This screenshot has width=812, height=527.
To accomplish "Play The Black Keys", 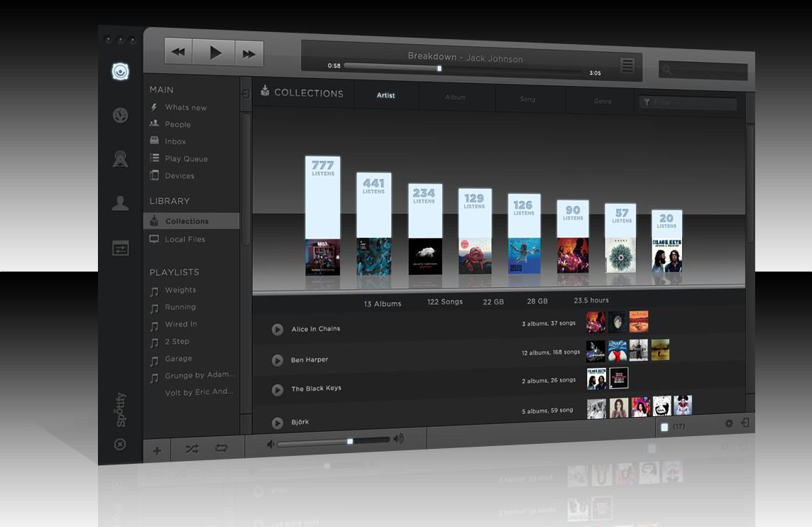I will pos(278,390).
